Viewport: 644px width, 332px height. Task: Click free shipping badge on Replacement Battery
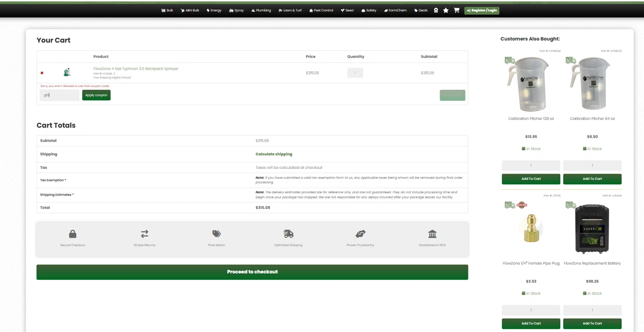(571, 205)
